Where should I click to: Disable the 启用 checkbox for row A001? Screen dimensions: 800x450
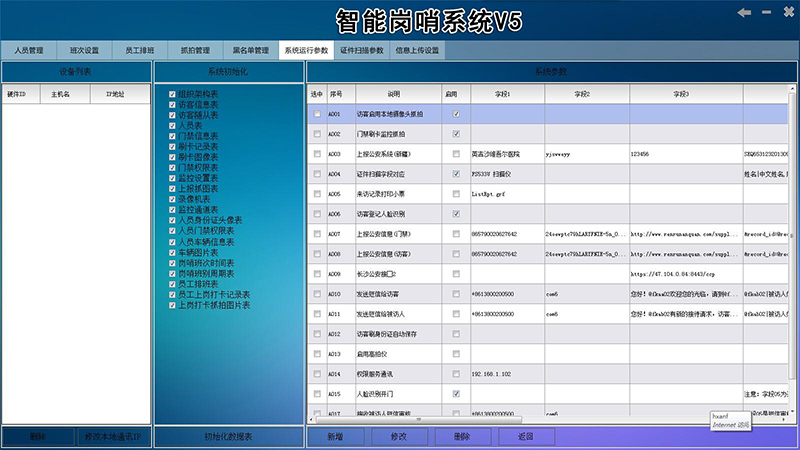click(456, 114)
